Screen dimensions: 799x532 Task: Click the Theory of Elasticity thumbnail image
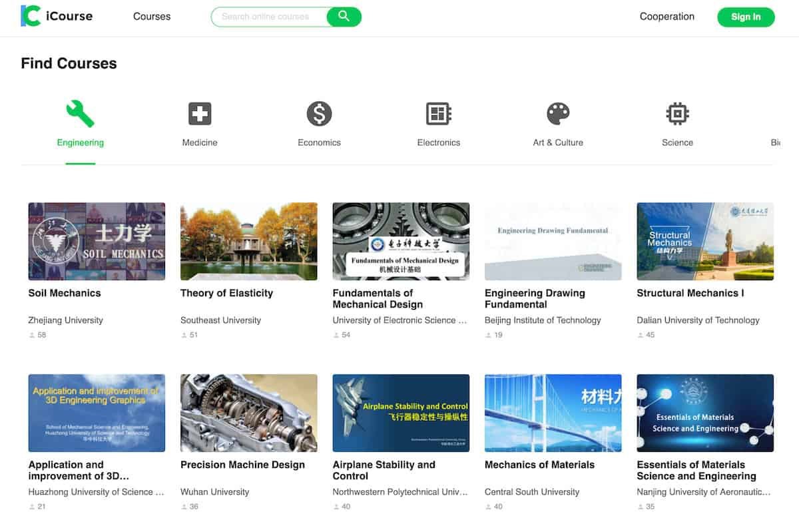249,241
